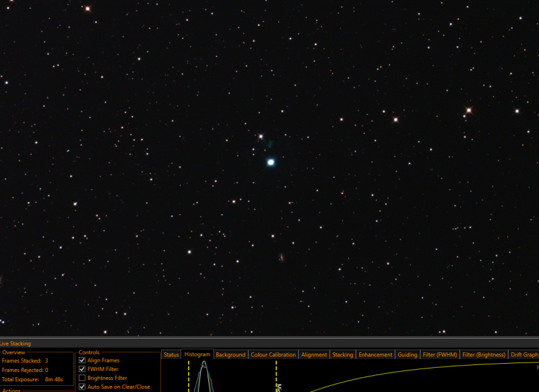This screenshot has width=539, height=392.
Task: Open the Filter (FWHM) tab
Action: 440,354
